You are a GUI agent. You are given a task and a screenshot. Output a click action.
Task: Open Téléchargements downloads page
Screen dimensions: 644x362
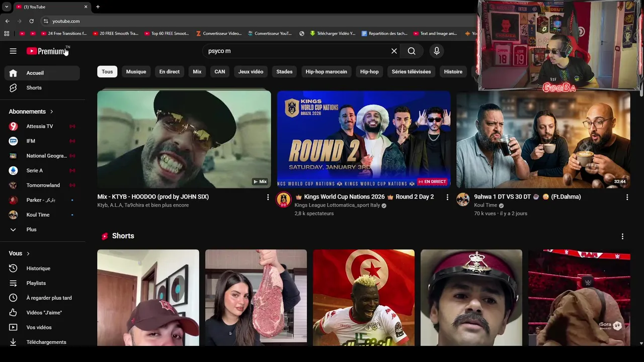pos(42,342)
